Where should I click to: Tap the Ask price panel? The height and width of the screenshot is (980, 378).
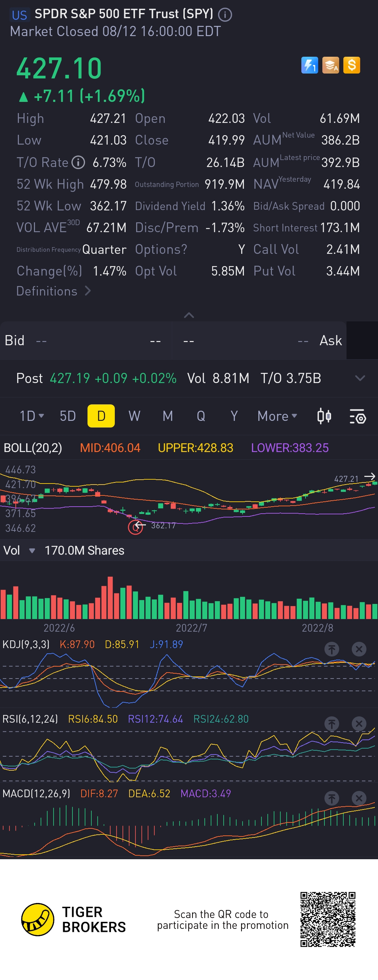pos(259,340)
